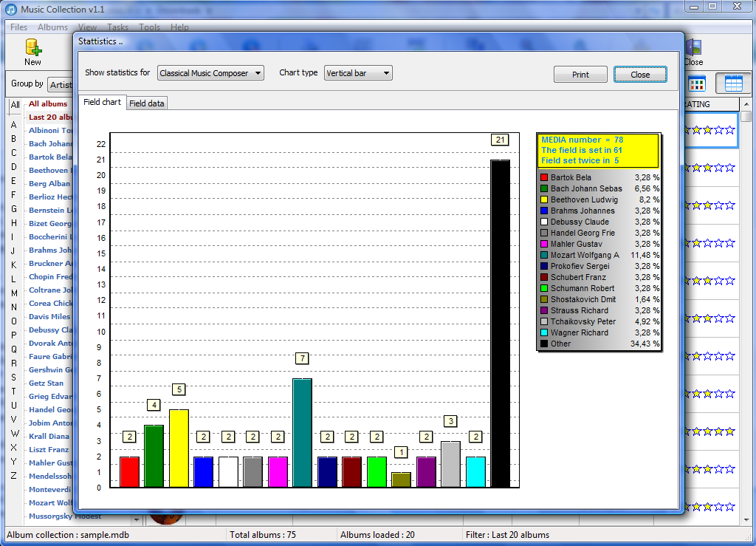Click scroll down arrow of artist list
Image resolution: width=756 pixels, height=546 pixels.
[137, 520]
